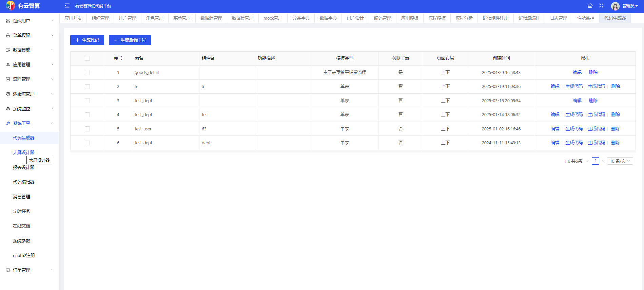Select the checkbox for goods_detail row
Screen dimensions: 644x290
(87, 73)
